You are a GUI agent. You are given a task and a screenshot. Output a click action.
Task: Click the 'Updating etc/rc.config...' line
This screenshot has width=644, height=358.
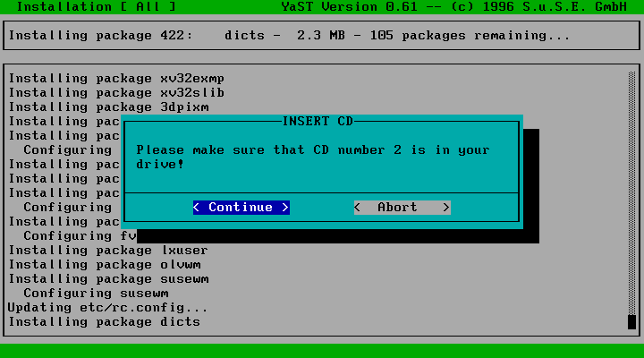point(107,308)
